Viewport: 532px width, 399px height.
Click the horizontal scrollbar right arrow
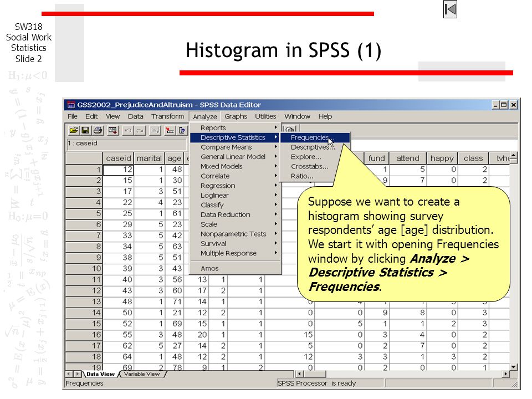pos(505,374)
